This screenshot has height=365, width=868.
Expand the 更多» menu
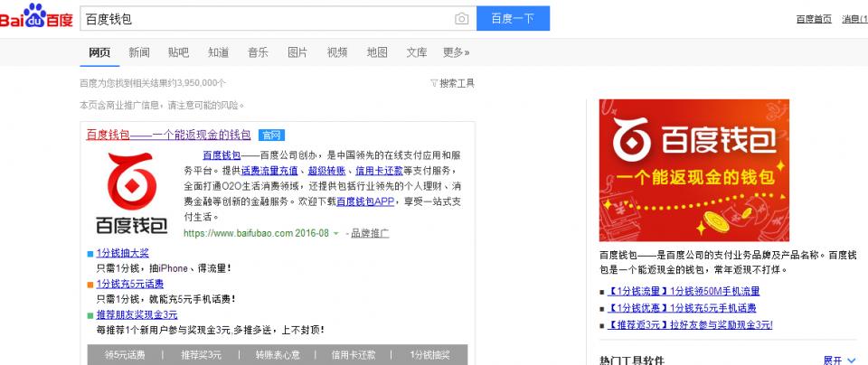456,52
